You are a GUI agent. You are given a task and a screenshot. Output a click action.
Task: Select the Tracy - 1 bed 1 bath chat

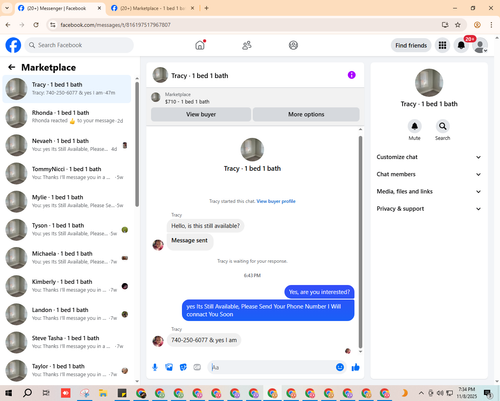click(67, 89)
